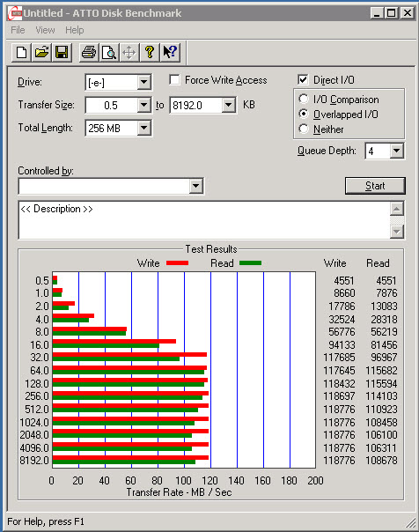This screenshot has width=419, height=532.
Task: Click the write value 118432
Action: coord(339,384)
